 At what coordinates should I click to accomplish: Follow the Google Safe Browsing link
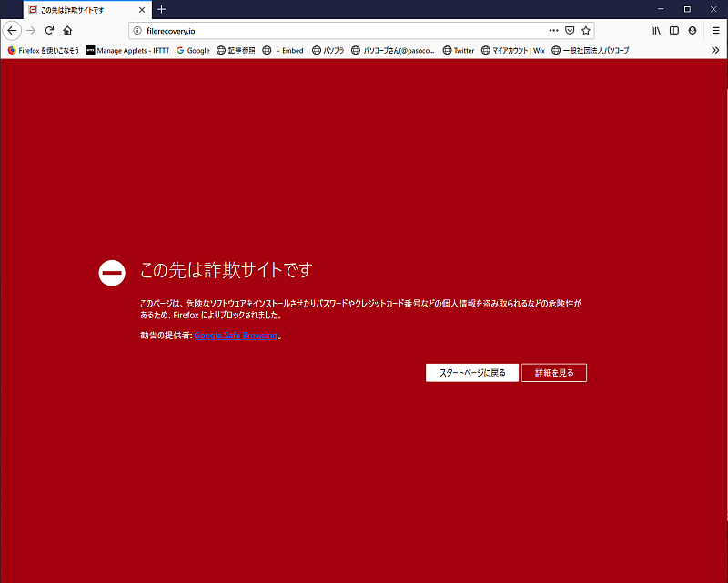pos(236,335)
